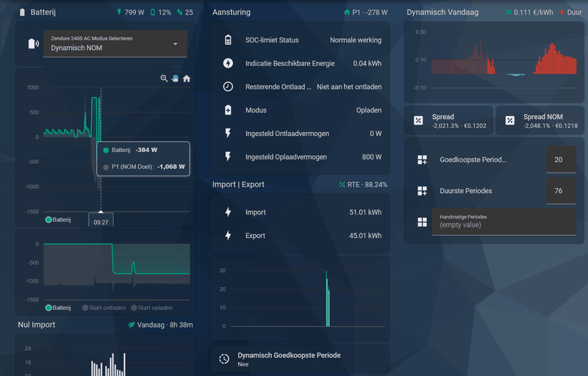Screen dimensions: 588x376
Task: Click the Opladen modus value
Action: [369, 110]
